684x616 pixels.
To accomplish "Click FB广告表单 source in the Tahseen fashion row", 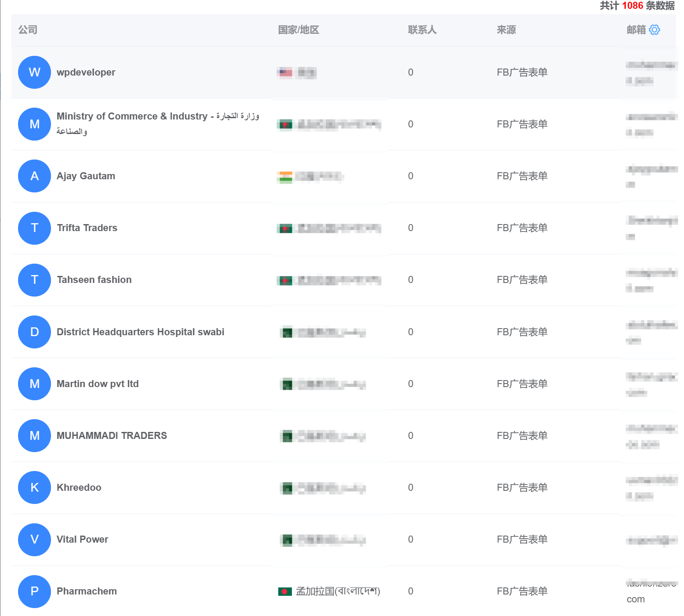I will tap(522, 279).
